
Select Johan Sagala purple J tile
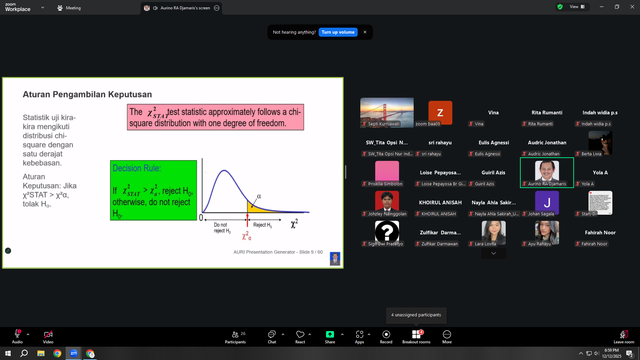pos(547,203)
